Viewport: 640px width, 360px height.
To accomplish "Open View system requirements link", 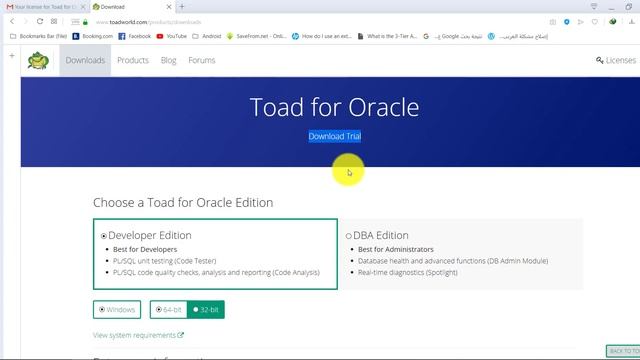I will click(138, 335).
